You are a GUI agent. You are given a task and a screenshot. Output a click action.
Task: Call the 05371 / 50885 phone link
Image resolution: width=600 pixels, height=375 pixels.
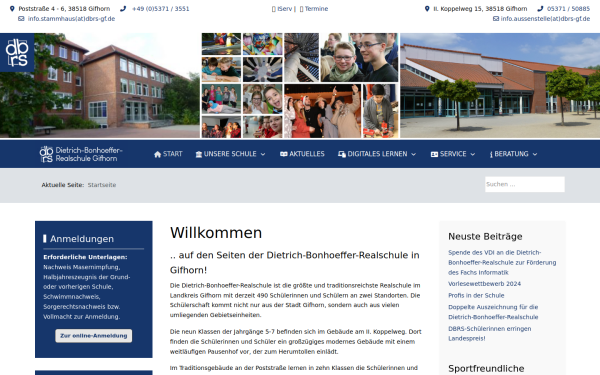(x=568, y=9)
